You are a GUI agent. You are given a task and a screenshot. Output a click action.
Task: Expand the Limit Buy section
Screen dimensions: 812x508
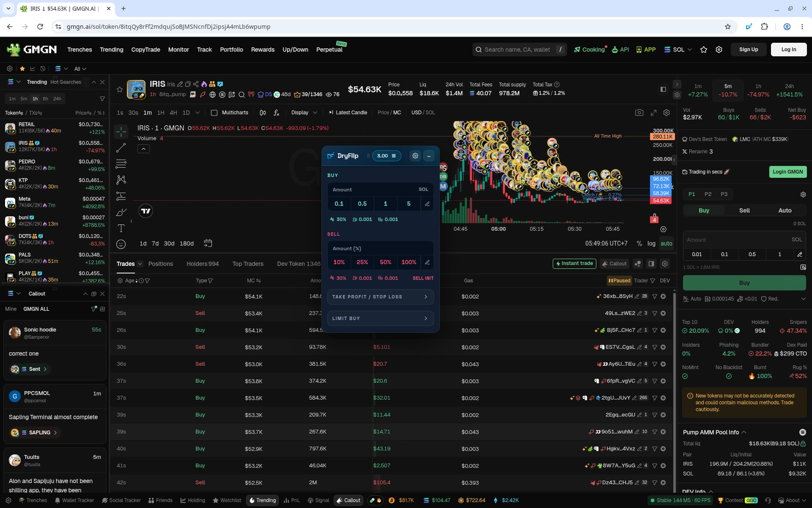380,319
